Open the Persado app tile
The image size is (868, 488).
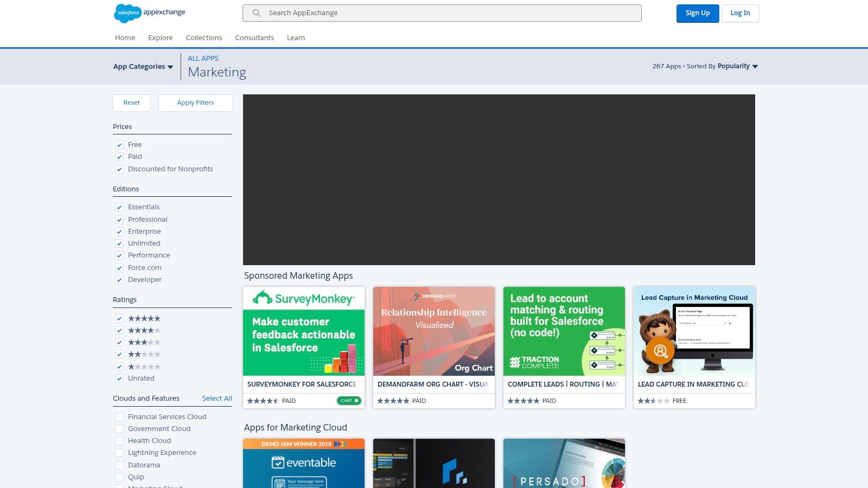click(x=564, y=464)
